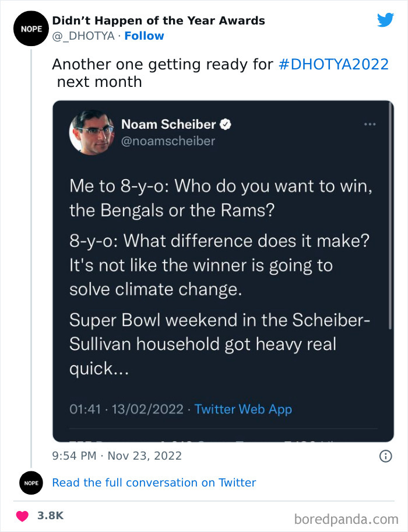This screenshot has height=532, width=408.
Task: Click the NOPE avatar beside the conversation link
Action: click(x=31, y=483)
